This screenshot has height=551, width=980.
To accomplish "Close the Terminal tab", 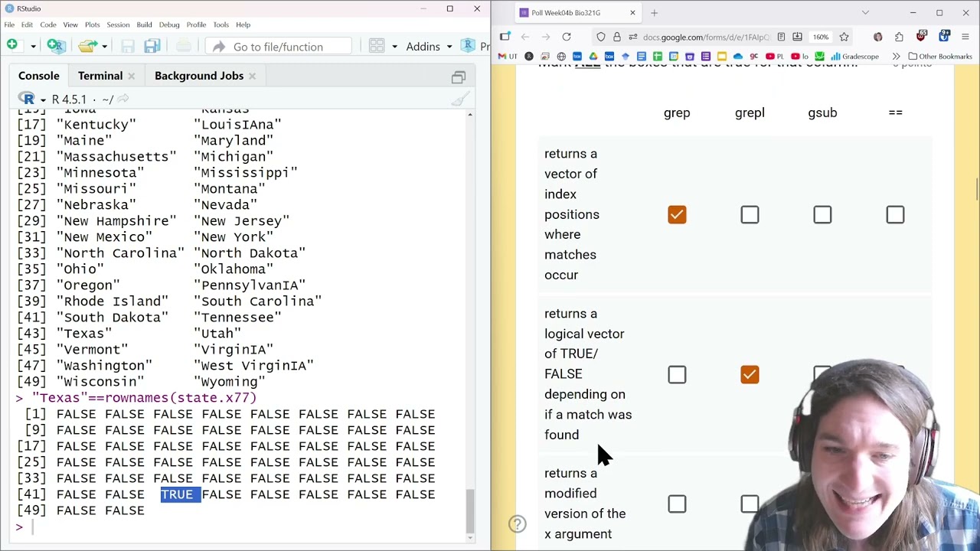I will (x=131, y=76).
